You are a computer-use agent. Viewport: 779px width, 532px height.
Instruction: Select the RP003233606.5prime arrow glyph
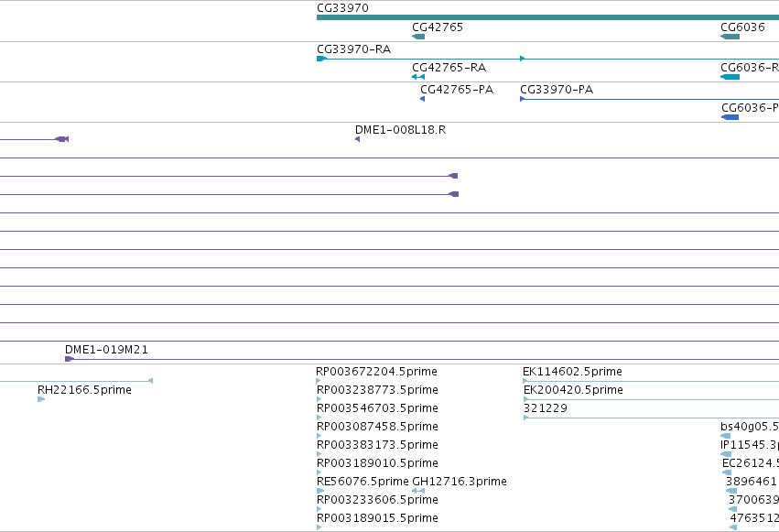coord(319,509)
